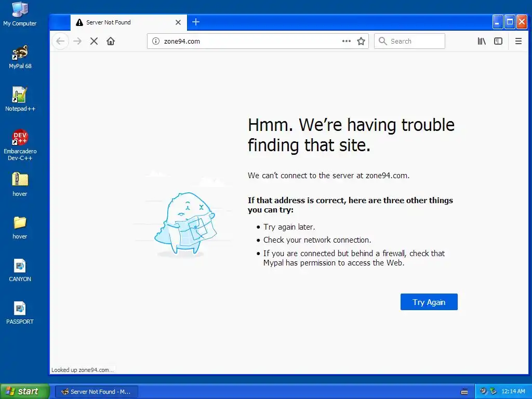
Task: Click the first system tray icon
Action: point(483,391)
